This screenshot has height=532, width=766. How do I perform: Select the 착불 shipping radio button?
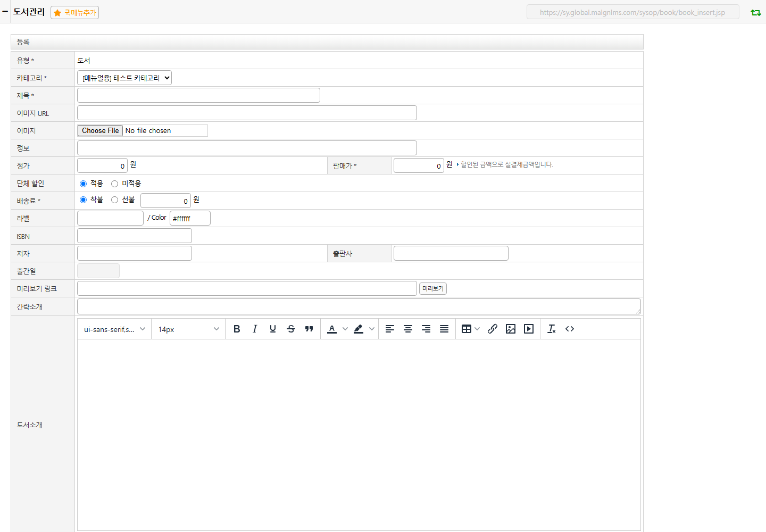[83, 200]
